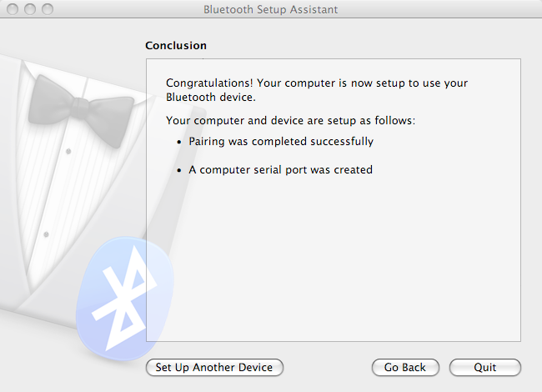Image resolution: width=542 pixels, height=392 pixels.
Task: Click the bullet dot beside the Pairing line
Action: [178, 143]
